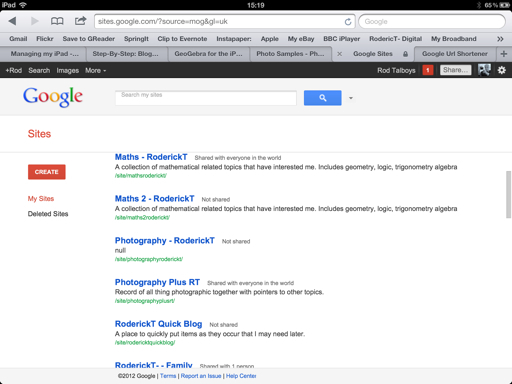The image size is (512, 384).
Task: Switch to Managing my iPad tab
Action: [44, 54]
